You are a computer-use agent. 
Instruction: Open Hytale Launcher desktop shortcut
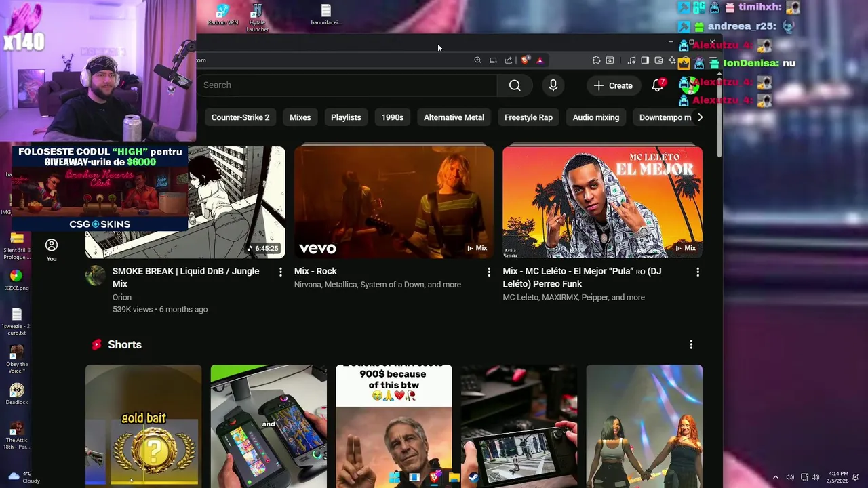(x=257, y=18)
